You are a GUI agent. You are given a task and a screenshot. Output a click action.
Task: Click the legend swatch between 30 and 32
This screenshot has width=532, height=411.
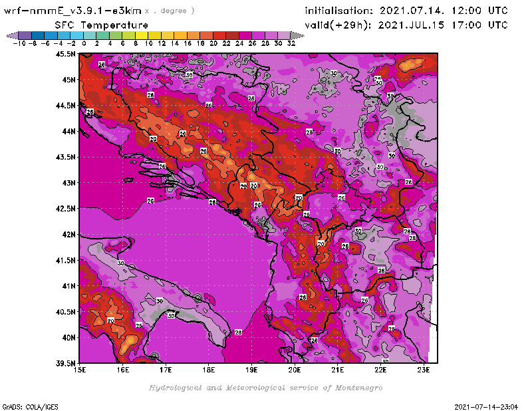(285, 35)
